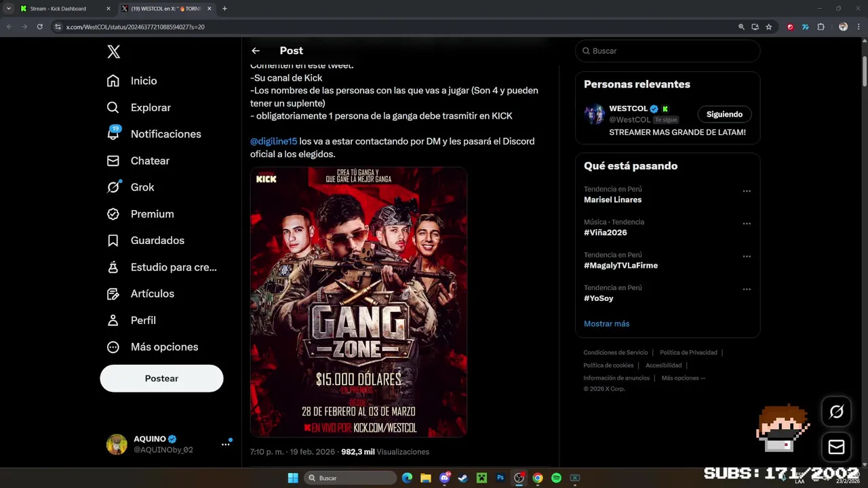Expand footer Más opciones link
This screenshot has width=868, height=488.
tap(683, 378)
